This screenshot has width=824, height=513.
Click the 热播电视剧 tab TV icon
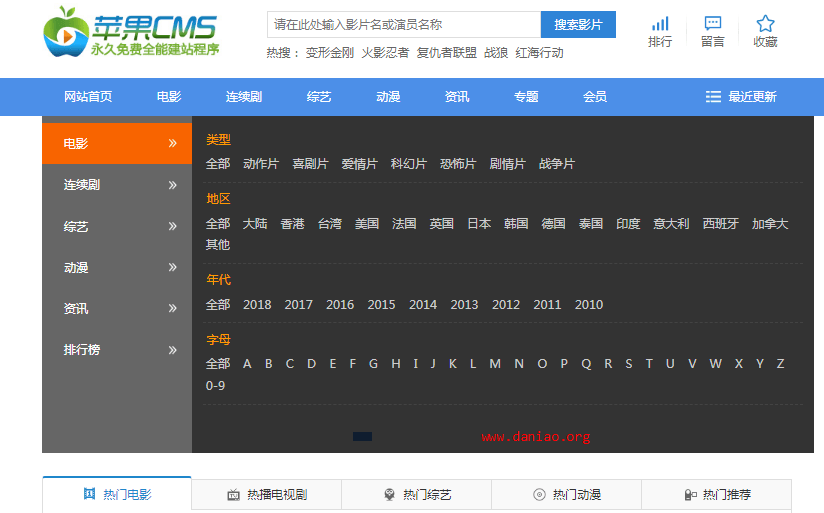point(233,495)
